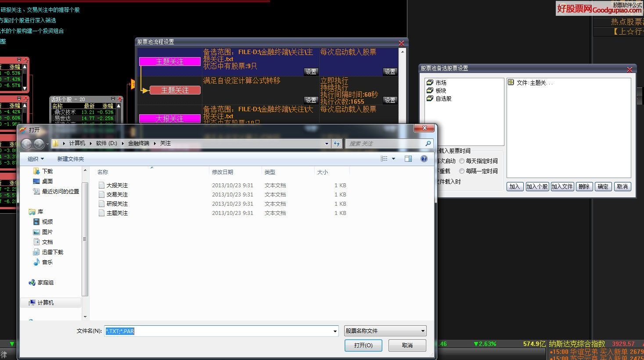This screenshot has width=644, height=360.
Task: Expand the 组织 menu
Action: 36,159
